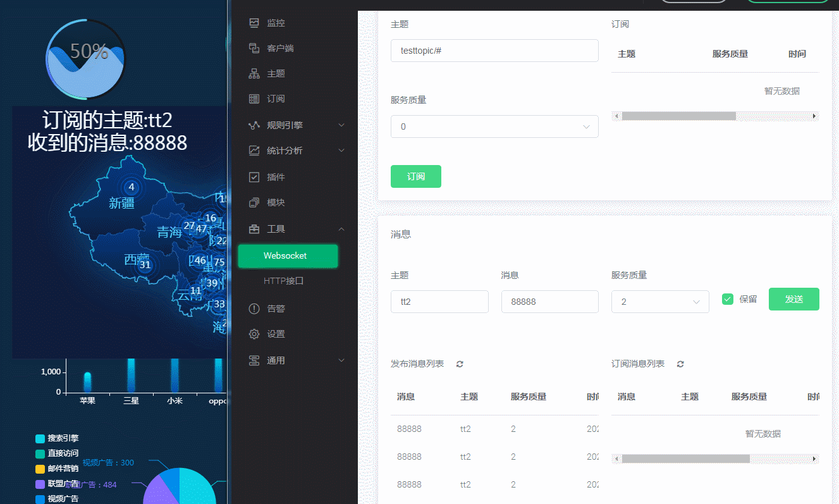
Task: Expand the 规则引擎 submenu chevron
Action: (341, 125)
